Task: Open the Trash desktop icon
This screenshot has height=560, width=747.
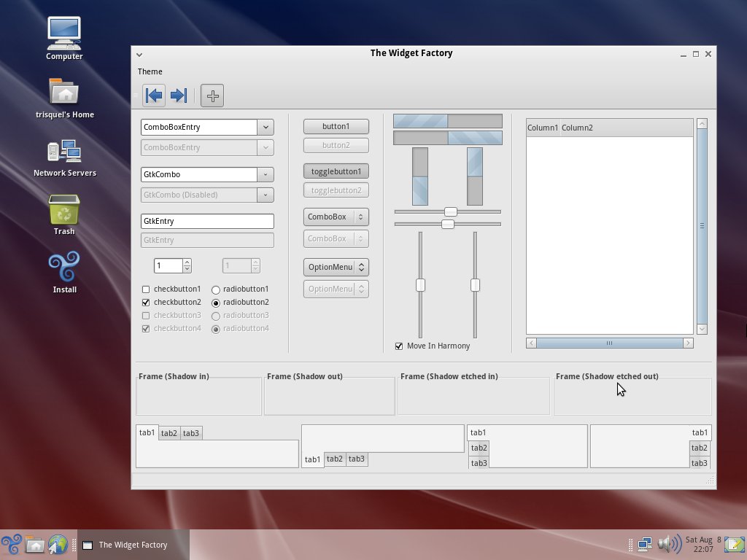Action: (64, 211)
